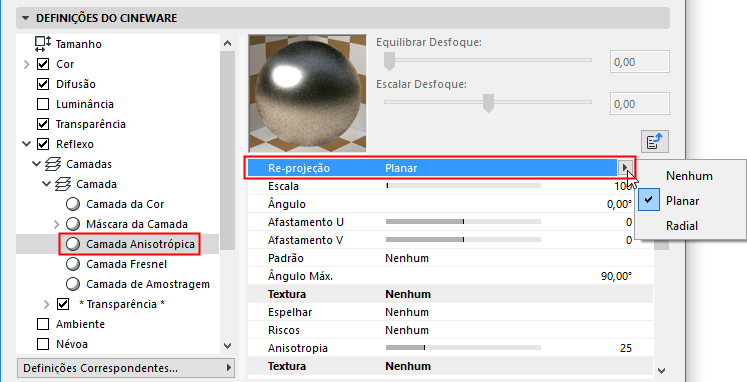Viewport: 747px width, 382px height.
Task: Enable the Luminância checkbox
Action: pos(43,104)
